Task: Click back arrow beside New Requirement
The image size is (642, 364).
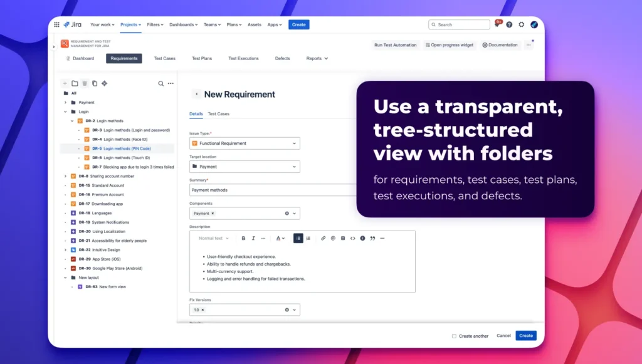Action: (196, 94)
